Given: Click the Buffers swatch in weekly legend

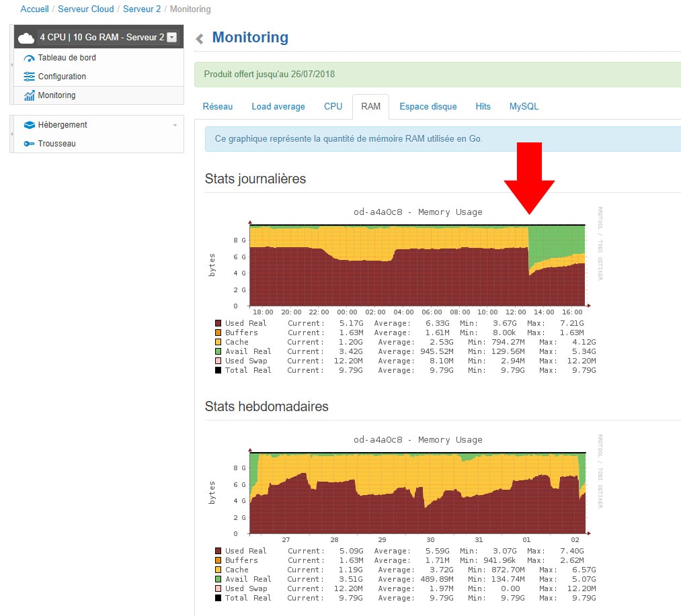Looking at the screenshot, I should coord(218,560).
